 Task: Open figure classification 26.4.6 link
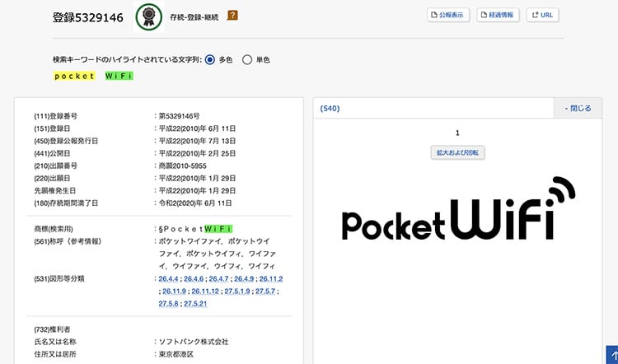194,279
